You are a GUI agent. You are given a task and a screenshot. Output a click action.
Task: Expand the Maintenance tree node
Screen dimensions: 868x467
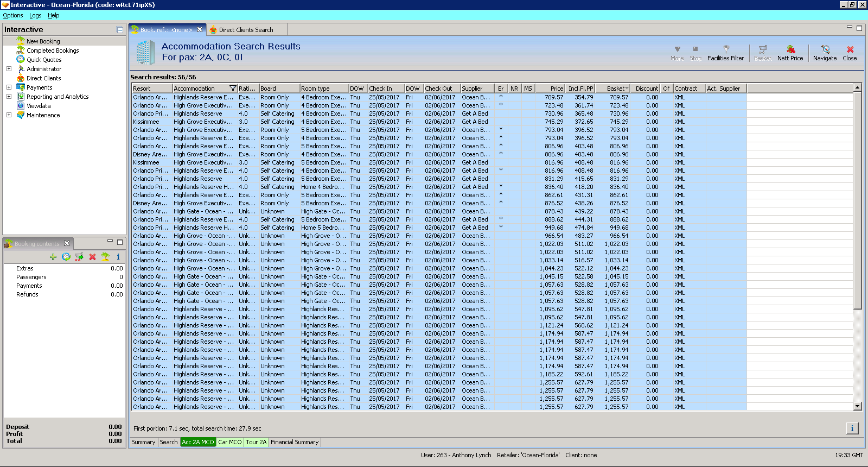click(9, 115)
